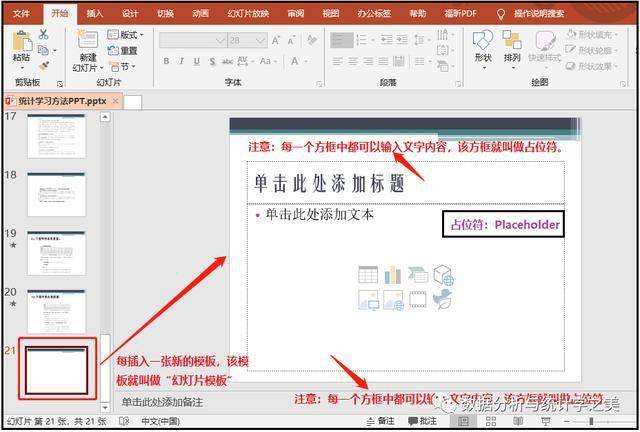Click the Insert Video film icon in placeholder

pyautogui.click(x=418, y=300)
